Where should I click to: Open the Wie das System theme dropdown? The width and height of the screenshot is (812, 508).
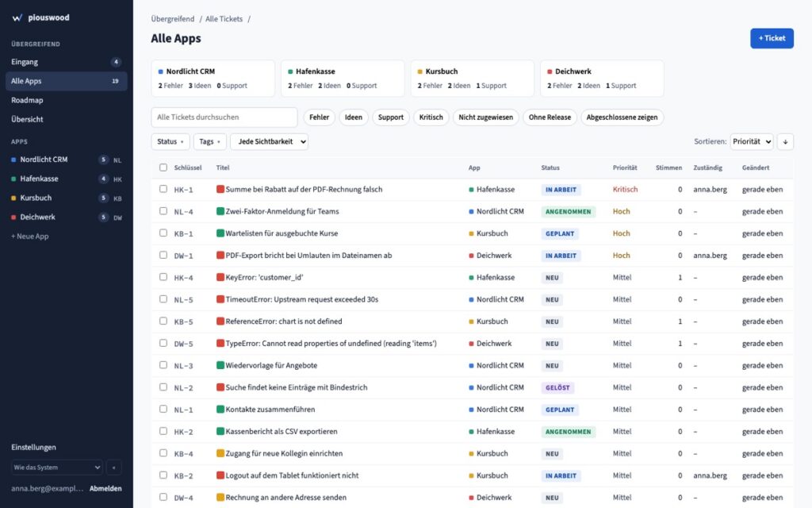(x=57, y=467)
